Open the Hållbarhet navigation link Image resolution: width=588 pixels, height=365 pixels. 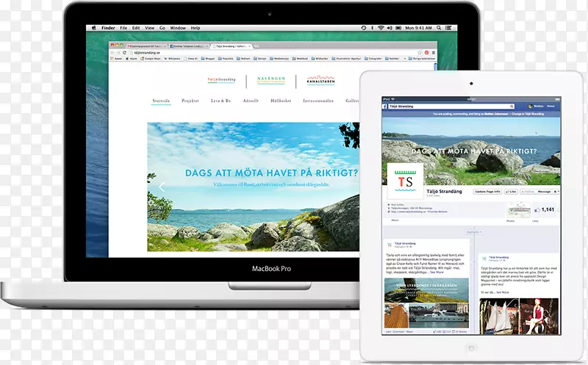(x=282, y=100)
